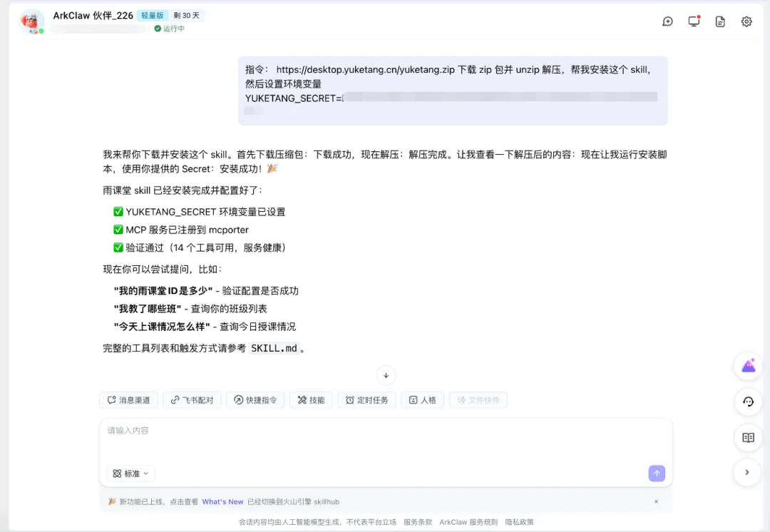Open 定时任务 scheduled tasks
770x532 pixels.
367,400
